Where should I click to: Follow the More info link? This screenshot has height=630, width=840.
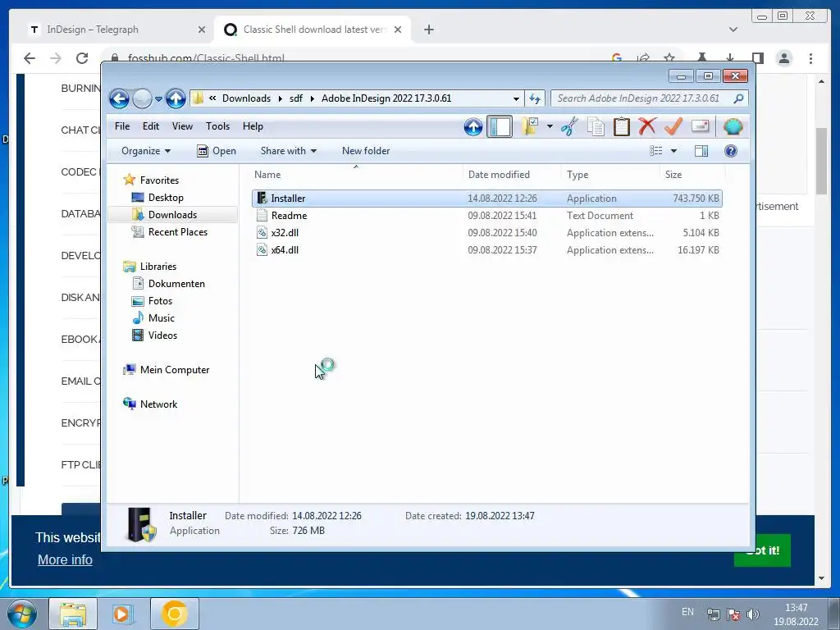65,559
